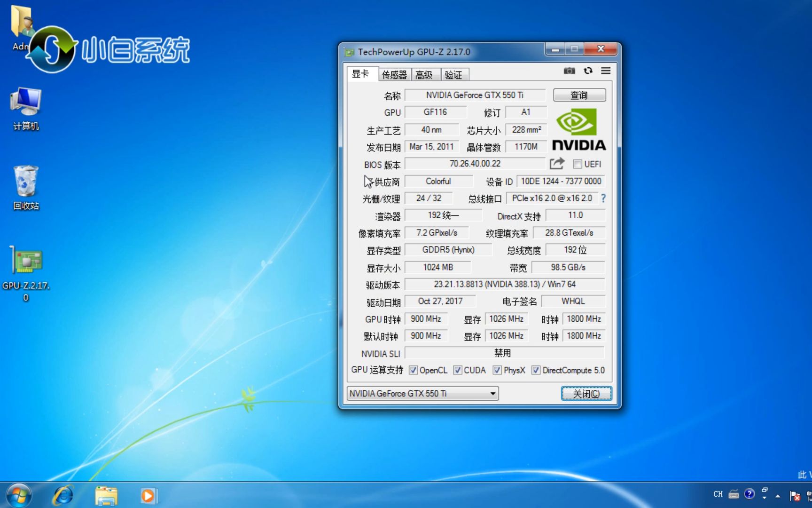
Task: Click the vendor value Colorful
Action: (x=438, y=181)
